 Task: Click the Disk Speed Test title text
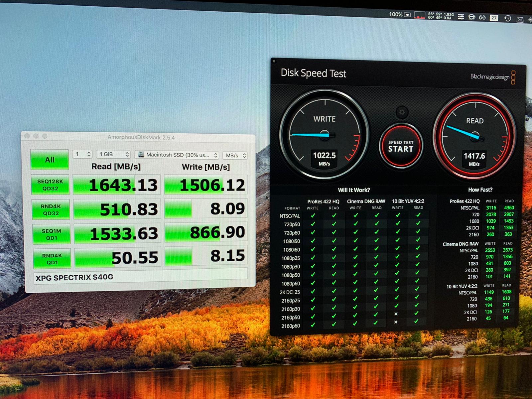(313, 73)
